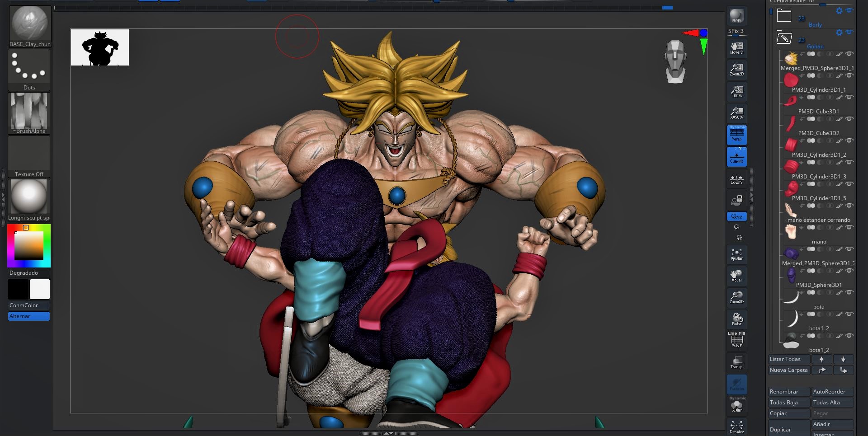
Task: Click the Todas Alta button
Action: (832, 403)
